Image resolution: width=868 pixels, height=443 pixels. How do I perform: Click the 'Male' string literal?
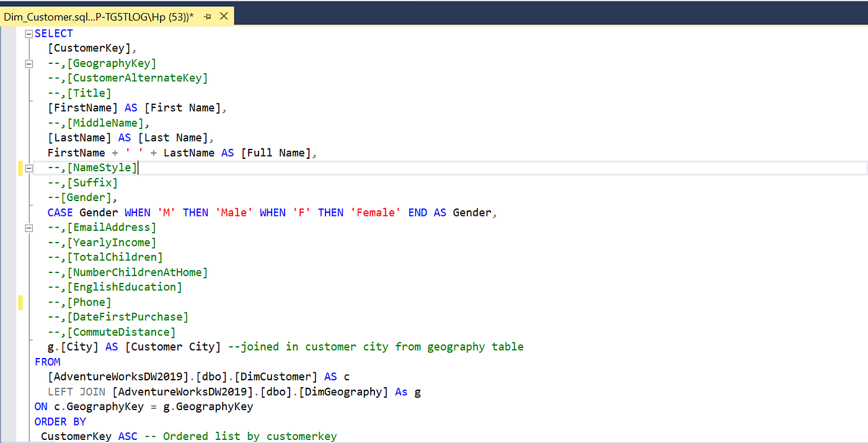[x=234, y=212]
